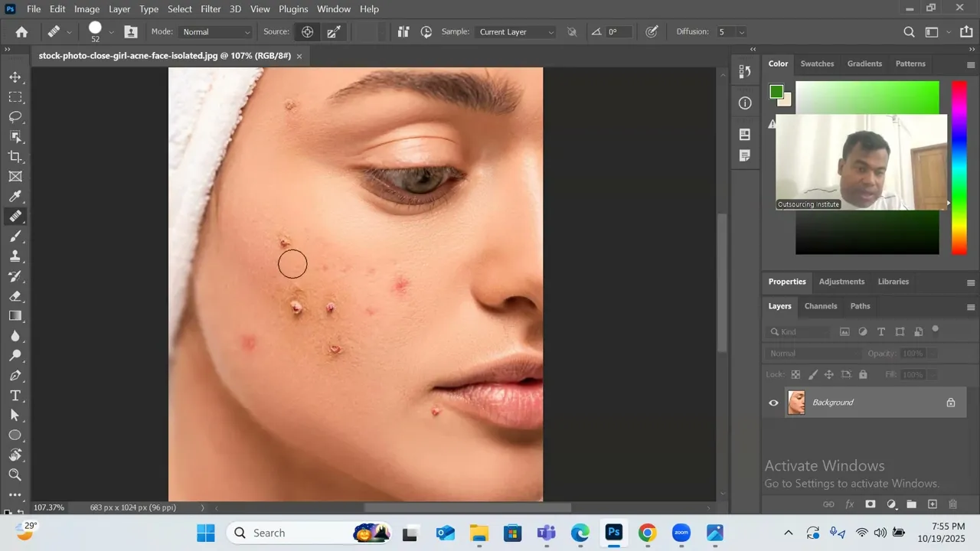Select the Eyedropper tool

[15, 197]
